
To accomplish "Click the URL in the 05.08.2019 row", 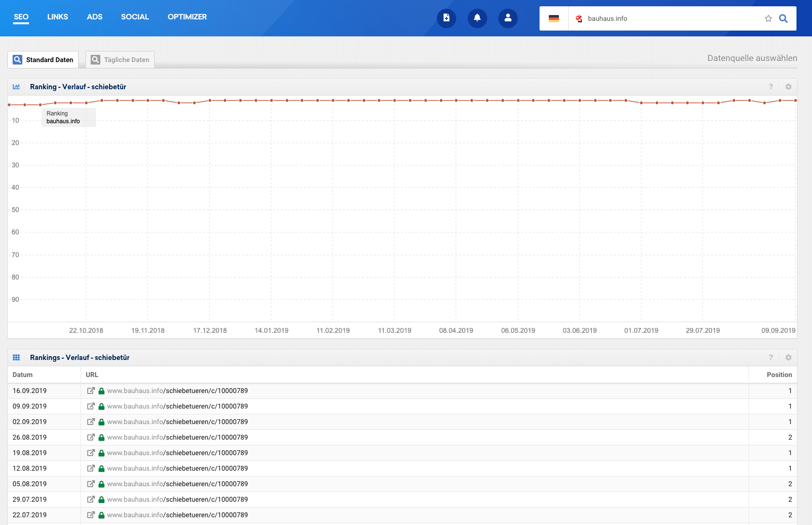I will (177, 484).
